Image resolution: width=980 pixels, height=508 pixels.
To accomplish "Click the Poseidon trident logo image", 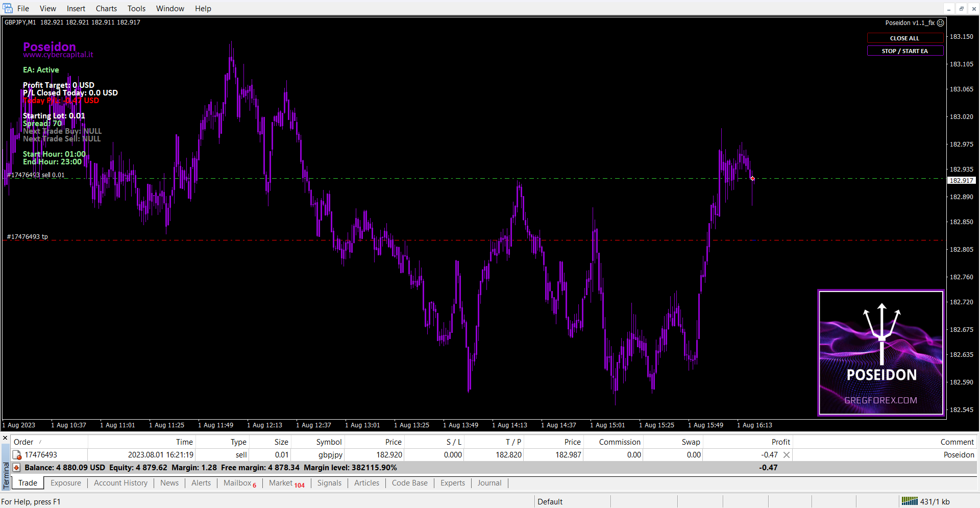I will [881, 353].
